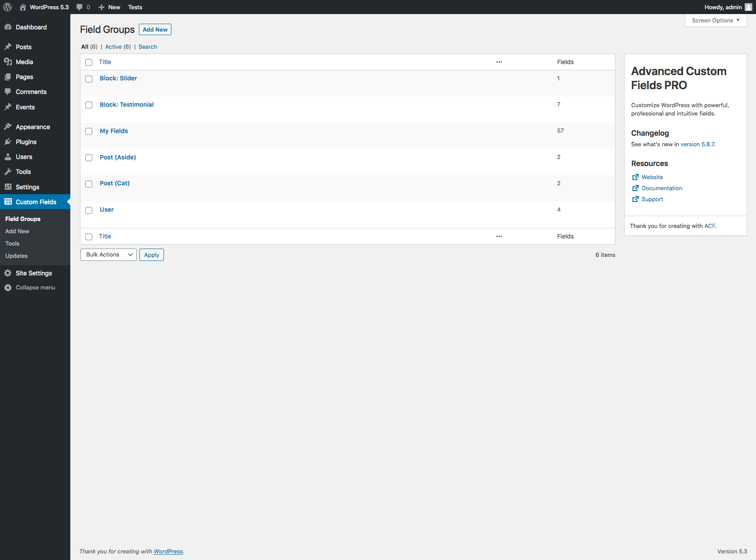Open the Block: Testimonial field group
Viewport: 756px width, 560px height.
pyautogui.click(x=127, y=105)
